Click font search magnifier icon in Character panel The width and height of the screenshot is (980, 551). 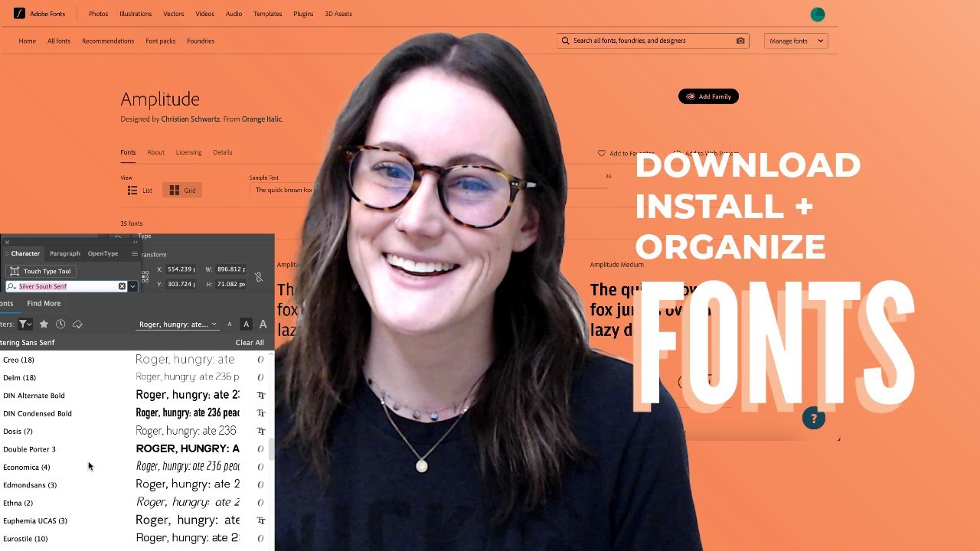12,286
